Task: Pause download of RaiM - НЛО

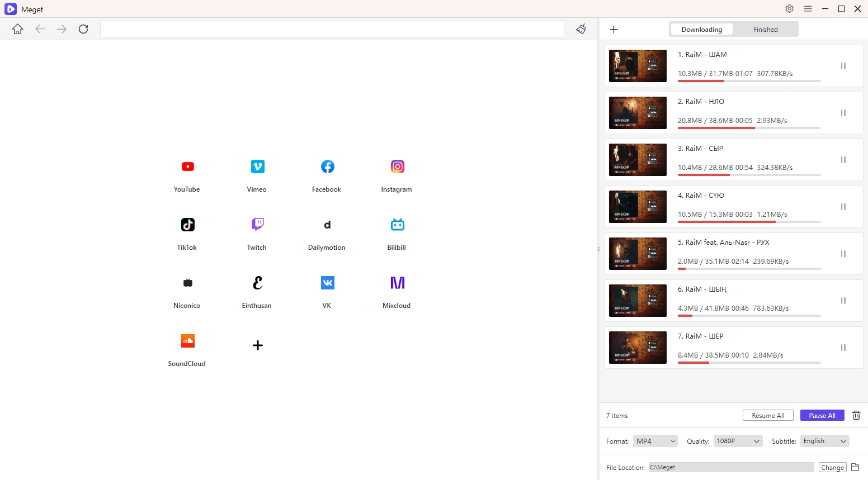Action: 843,113
